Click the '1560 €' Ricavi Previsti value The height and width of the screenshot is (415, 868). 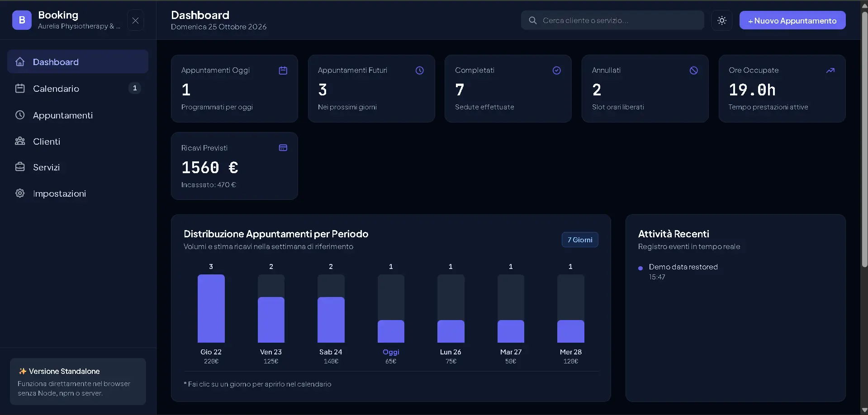(210, 168)
